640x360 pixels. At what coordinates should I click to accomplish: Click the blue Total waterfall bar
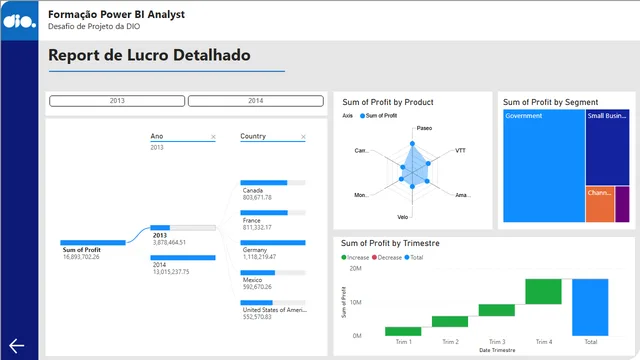590,307
